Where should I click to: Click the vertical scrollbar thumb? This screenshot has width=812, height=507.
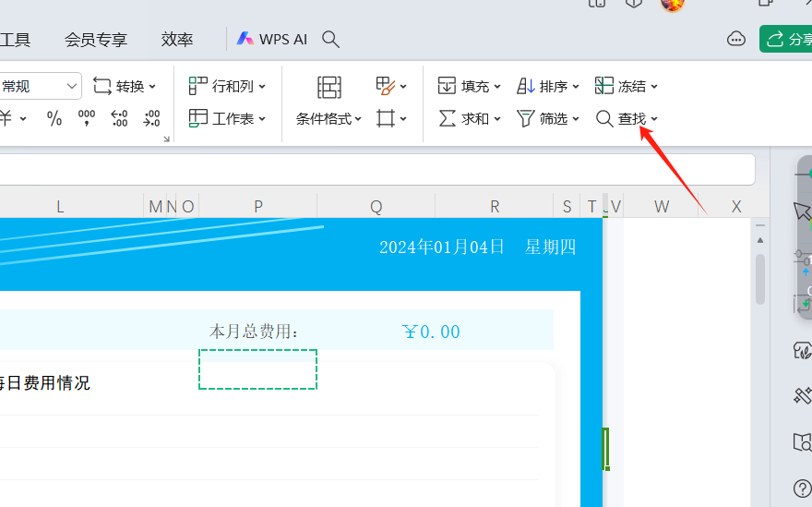pos(760,279)
